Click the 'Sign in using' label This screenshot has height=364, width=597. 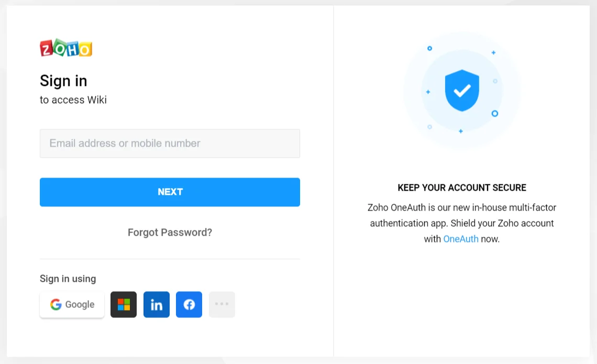[x=68, y=278]
